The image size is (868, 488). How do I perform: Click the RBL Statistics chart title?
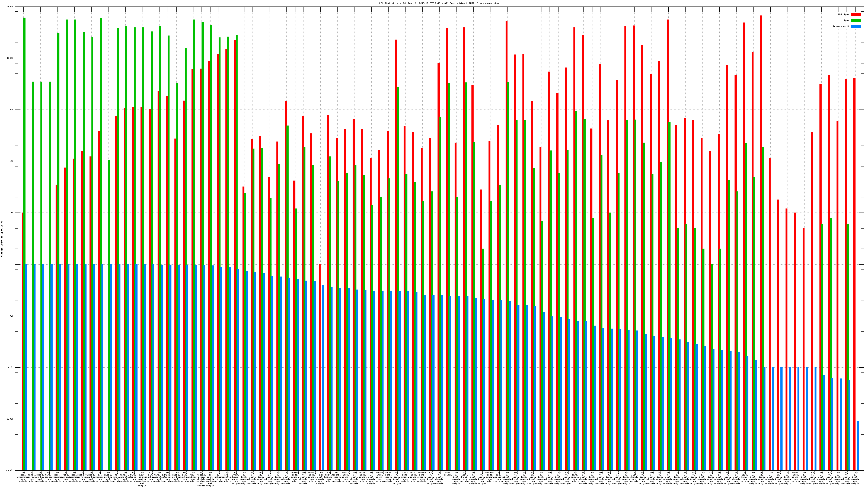click(x=439, y=3)
